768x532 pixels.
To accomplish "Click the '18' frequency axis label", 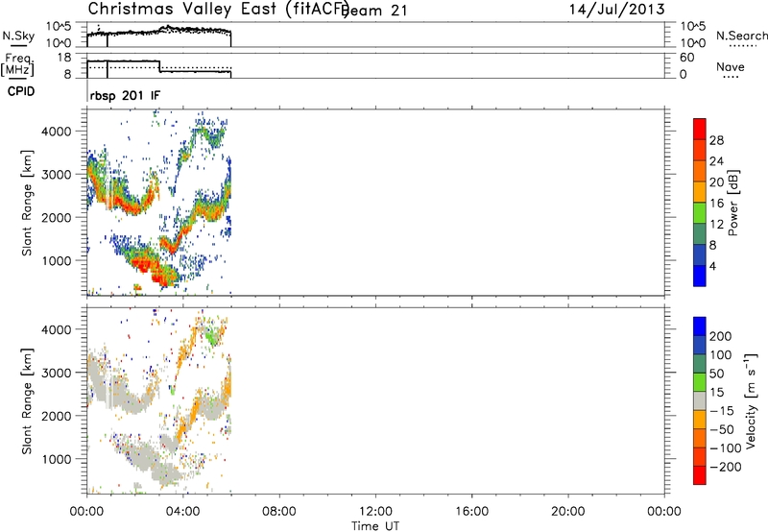I will pyautogui.click(x=64, y=58).
